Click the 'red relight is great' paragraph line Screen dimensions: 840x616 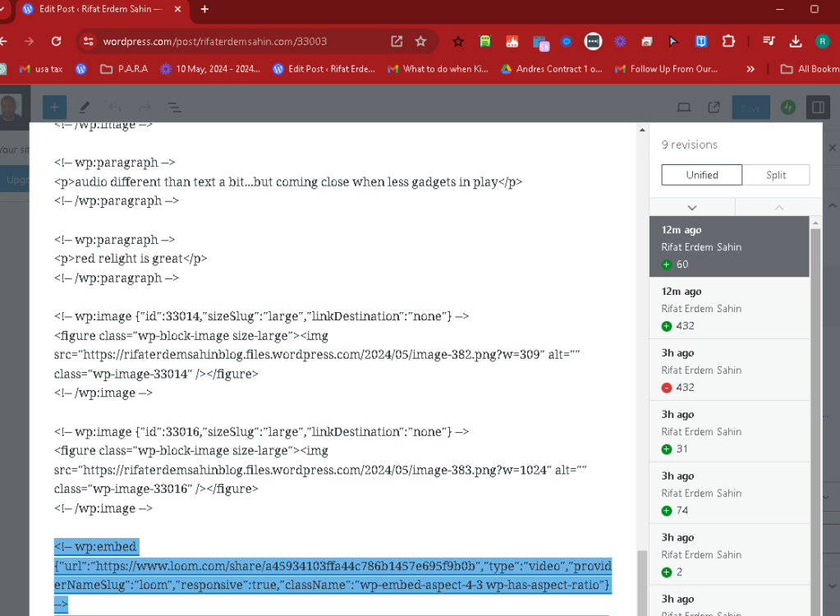point(131,259)
